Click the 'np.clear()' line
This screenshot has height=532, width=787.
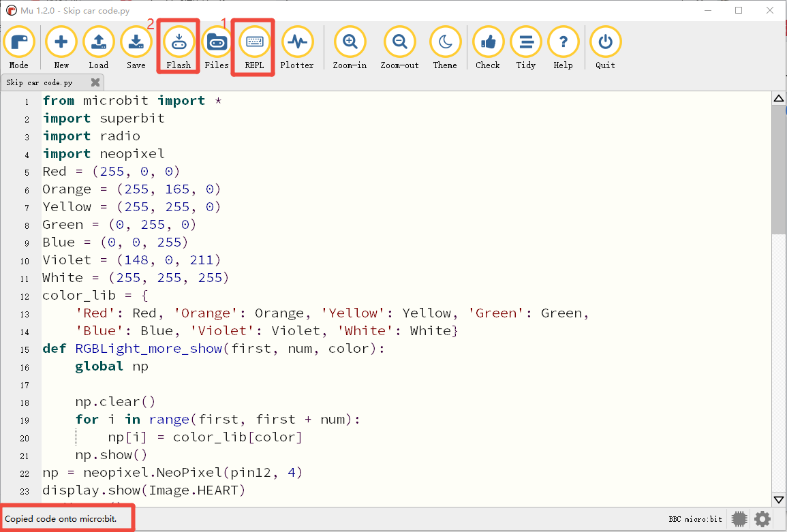[x=115, y=402]
